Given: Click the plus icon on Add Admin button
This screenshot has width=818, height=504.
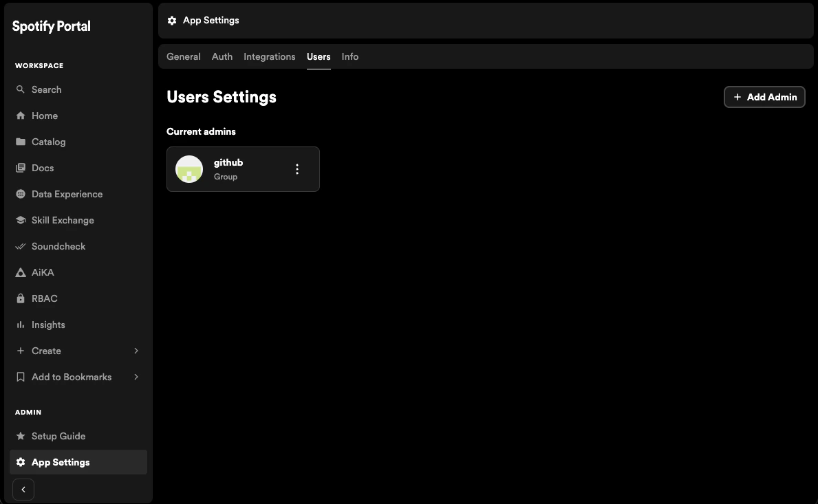Looking at the screenshot, I should 737,97.
